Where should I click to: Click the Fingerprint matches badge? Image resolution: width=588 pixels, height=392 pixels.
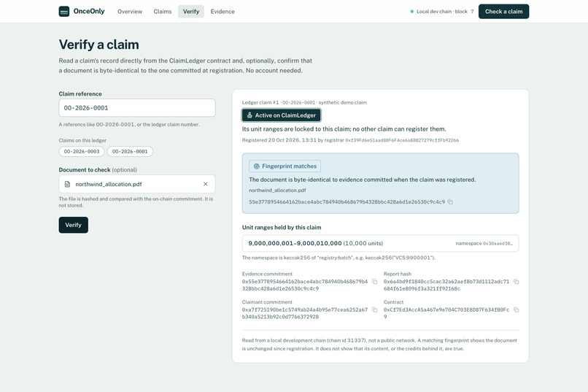pyautogui.click(x=285, y=166)
